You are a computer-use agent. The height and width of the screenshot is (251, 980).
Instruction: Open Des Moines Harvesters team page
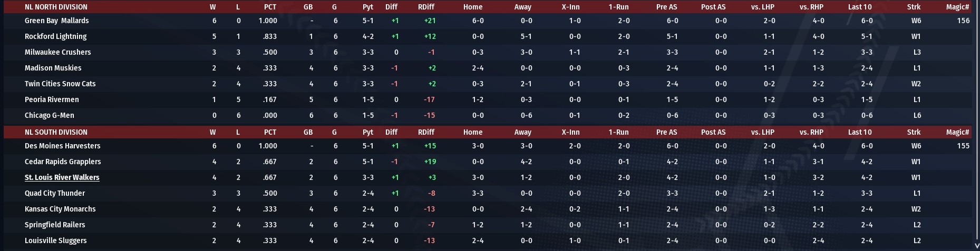(x=62, y=146)
